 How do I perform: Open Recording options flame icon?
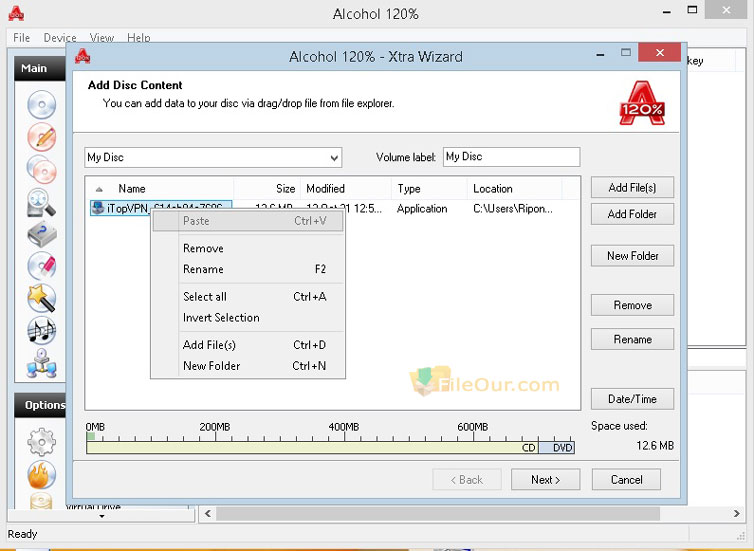point(42,475)
